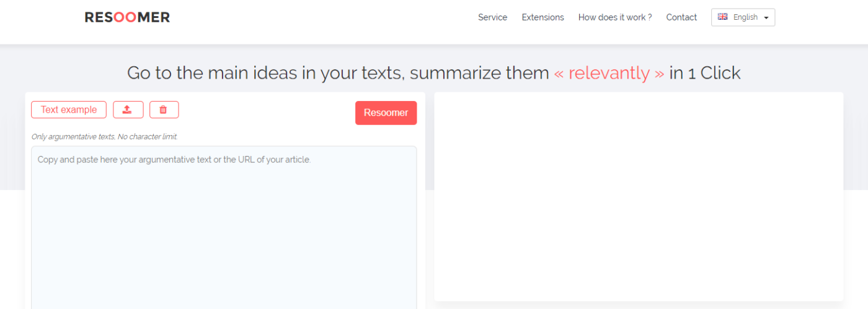
Task: Go to the Extensions page
Action: (542, 17)
